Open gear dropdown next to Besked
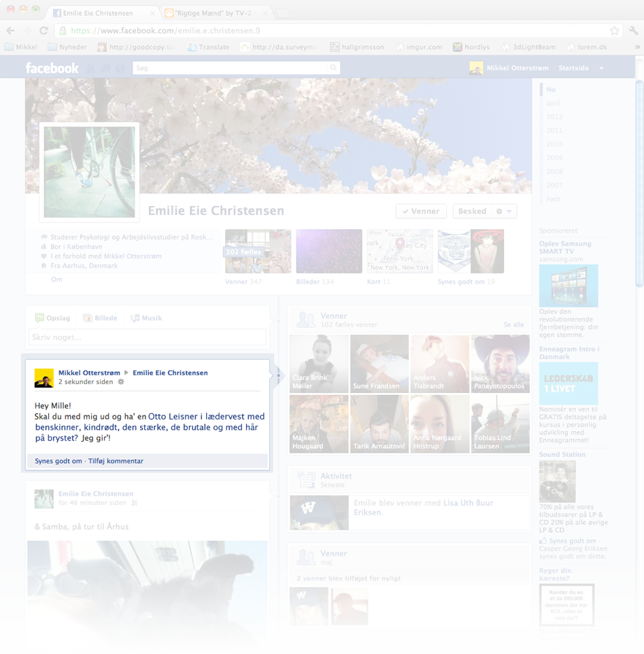Screen dimensions: 644x654 [x=505, y=211]
